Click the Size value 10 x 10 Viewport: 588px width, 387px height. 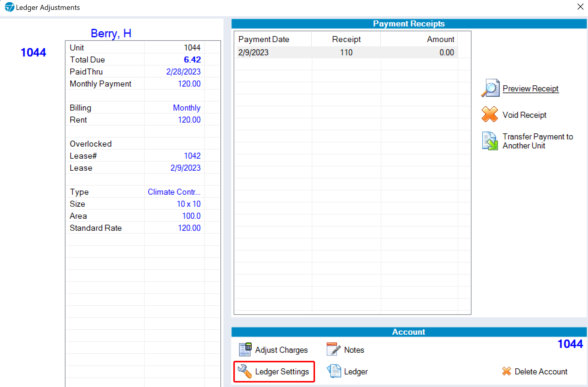pyautogui.click(x=189, y=204)
